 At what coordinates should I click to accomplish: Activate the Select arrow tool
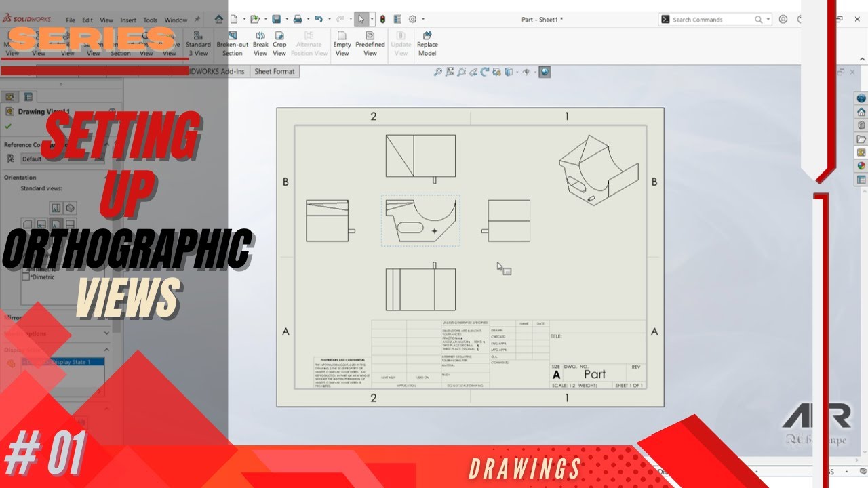[x=361, y=20]
